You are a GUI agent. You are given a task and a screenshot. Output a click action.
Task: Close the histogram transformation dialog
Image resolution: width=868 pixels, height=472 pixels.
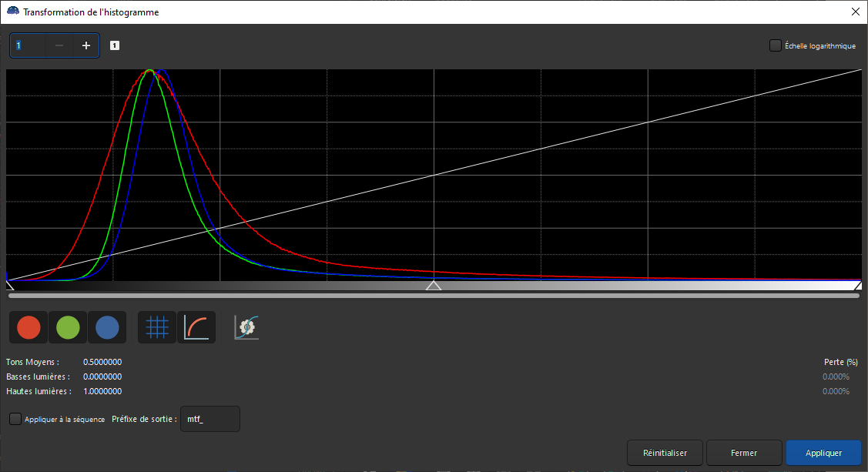pyautogui.click(x=855, y=12)
